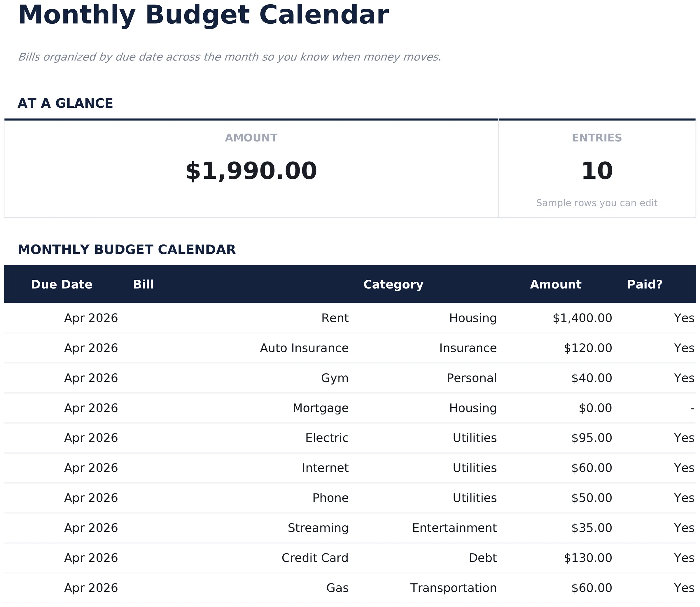This screenshot has width=700, height=607.
Task: Select the Gym bill cell
Action: pyautogui.click(x=335, y=378)
